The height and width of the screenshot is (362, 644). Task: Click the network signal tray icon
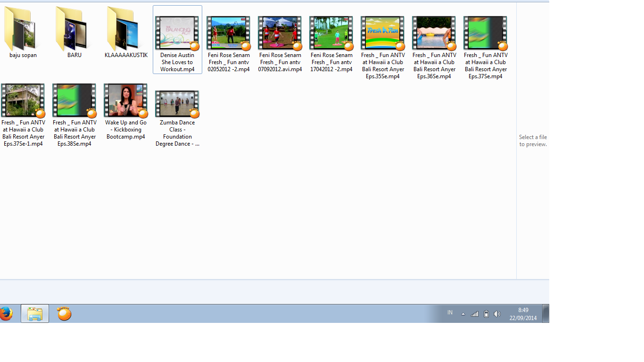475,314
